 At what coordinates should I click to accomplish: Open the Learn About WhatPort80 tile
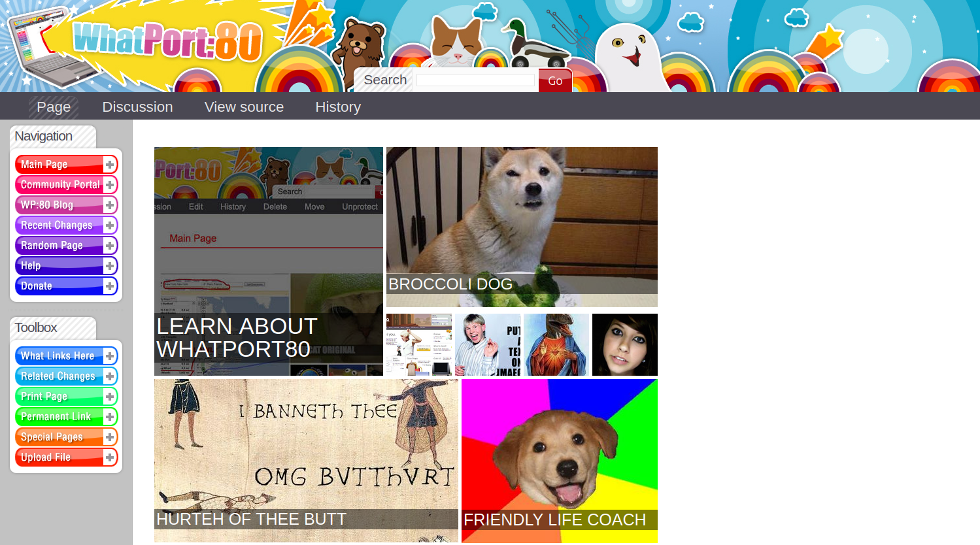[x=268, y=261]
